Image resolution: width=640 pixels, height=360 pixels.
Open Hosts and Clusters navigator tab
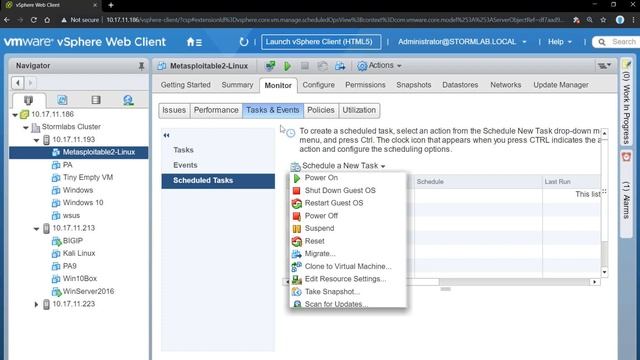29,100
